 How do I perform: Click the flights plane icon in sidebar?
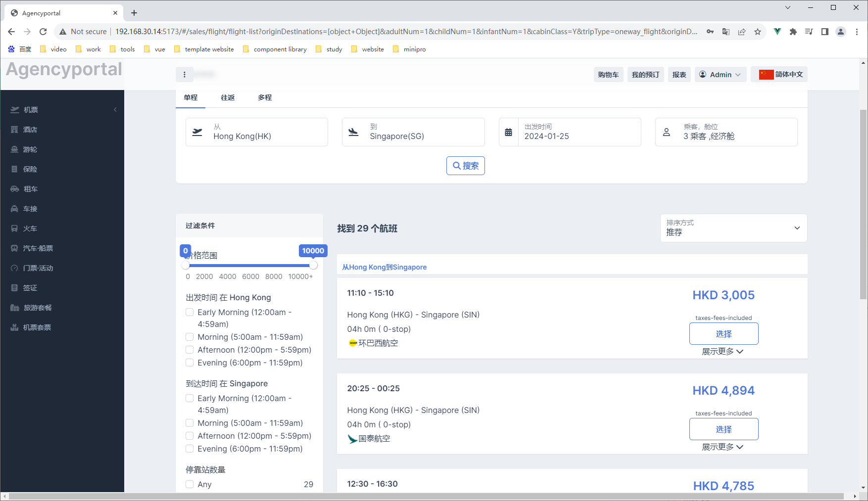[15, 110]
